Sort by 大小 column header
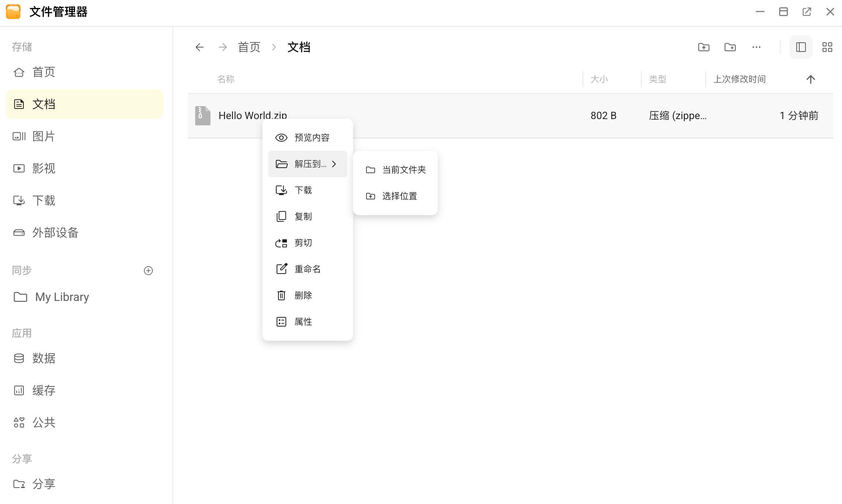Viewport: 842px width, 504px height. 599,79
